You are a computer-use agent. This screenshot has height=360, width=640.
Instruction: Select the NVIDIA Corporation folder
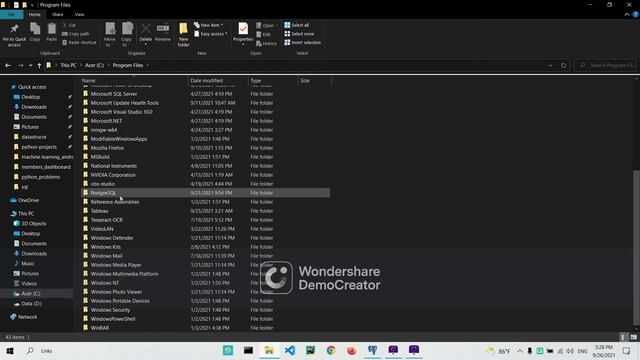(x=206, y=175)
